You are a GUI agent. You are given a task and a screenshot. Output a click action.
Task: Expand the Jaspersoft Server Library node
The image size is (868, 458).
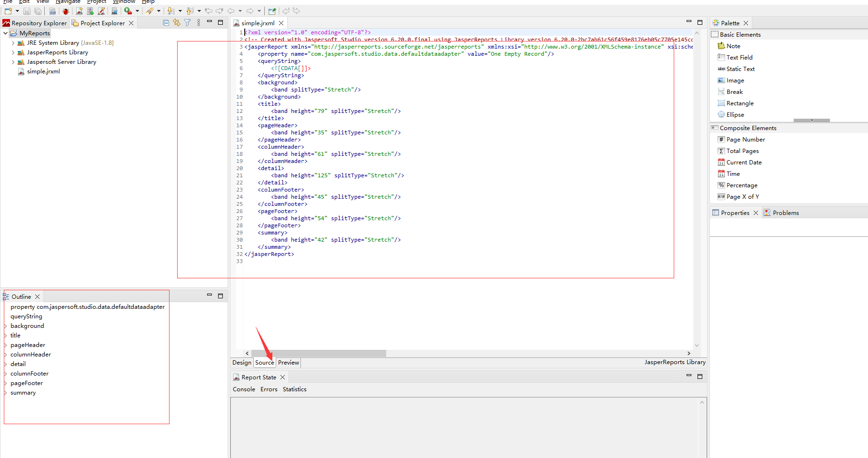pyautogui.click(x=13, y=62)
